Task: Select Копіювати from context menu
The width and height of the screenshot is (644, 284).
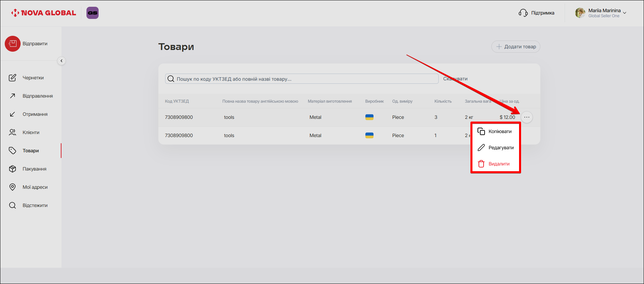Action: (x=499, y=131)
